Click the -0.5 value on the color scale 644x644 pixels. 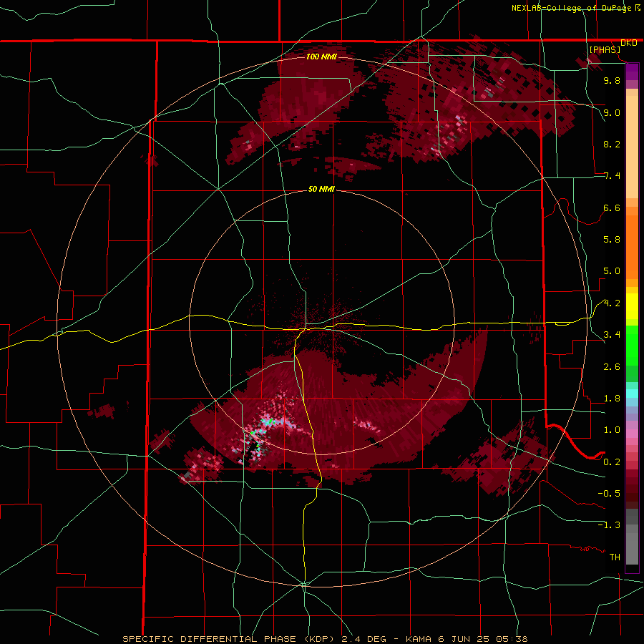pyautogui.click(x=609, y=494)
